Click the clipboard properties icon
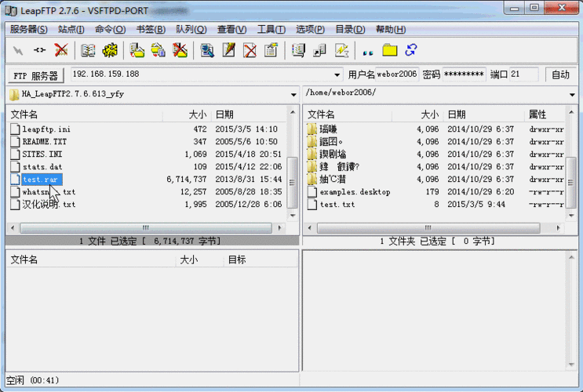583x392 pixels. point(271,50)
